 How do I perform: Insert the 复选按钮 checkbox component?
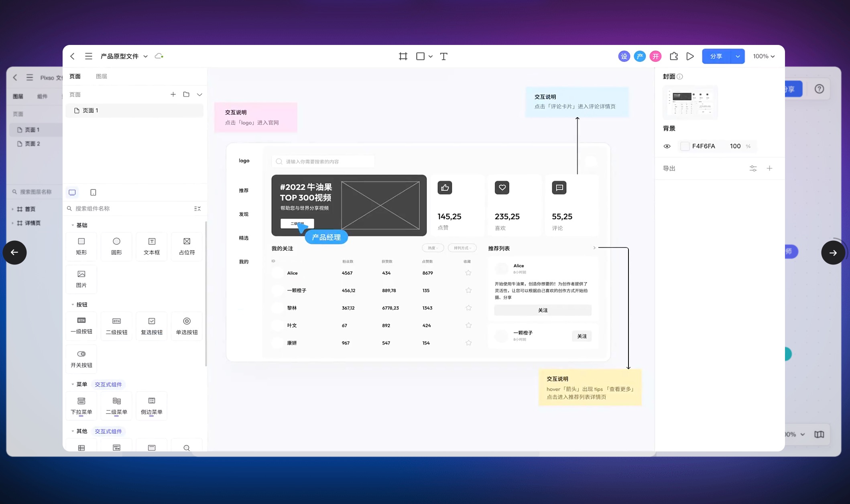pos(152,326)
